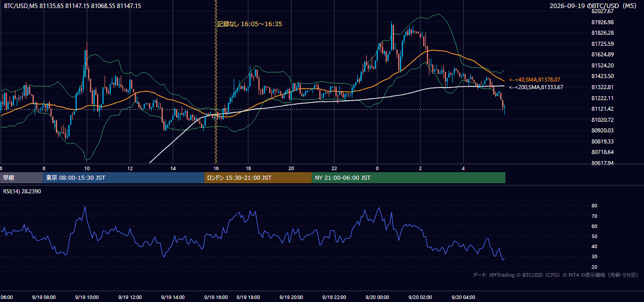Click the 9/19 16:00 time label

click(216, 297)
